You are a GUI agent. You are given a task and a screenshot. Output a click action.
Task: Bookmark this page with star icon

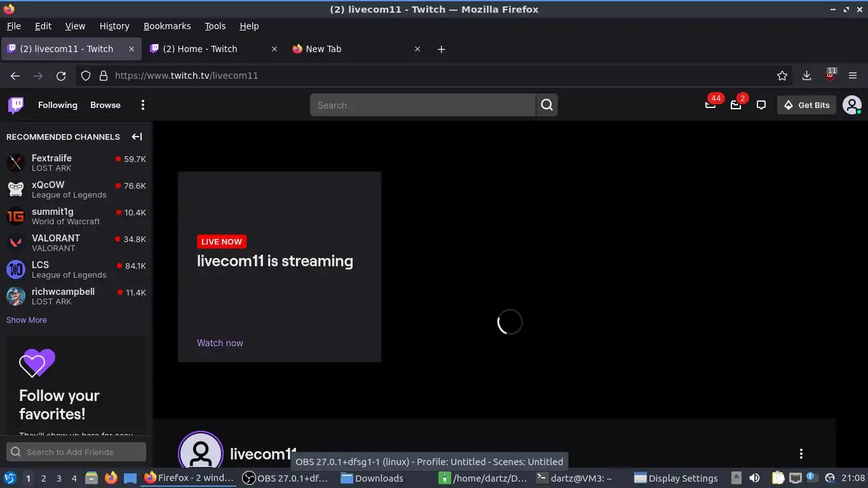point(782,76)
